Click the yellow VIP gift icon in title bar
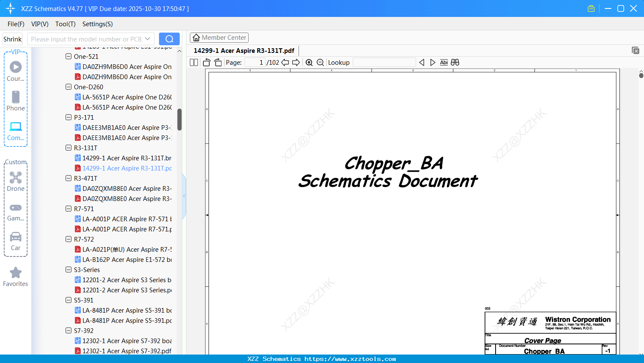The height and width of the screenshot is (363, 644). (591, 8)
